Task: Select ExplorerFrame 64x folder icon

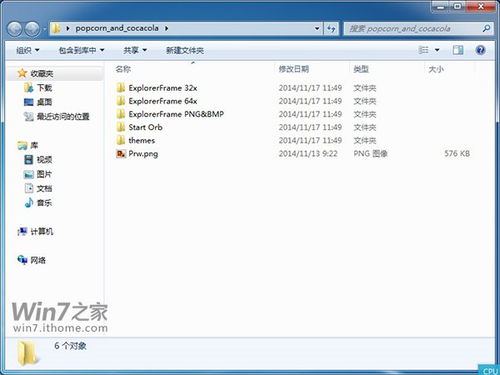Action: [x=121, y=101]
